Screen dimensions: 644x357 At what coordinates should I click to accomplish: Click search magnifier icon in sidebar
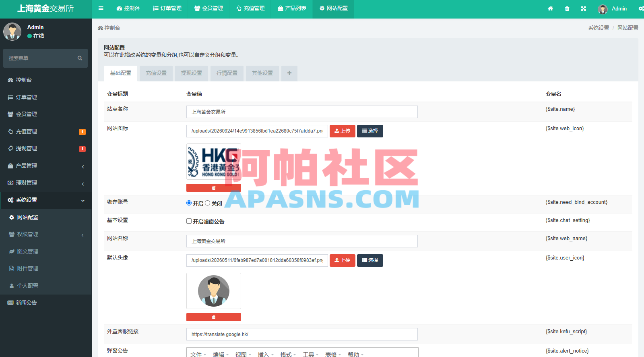80,58
